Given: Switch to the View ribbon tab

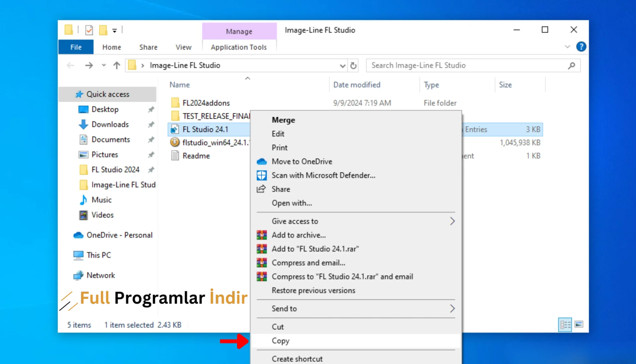Looking at the screenshot, I should (183, 47).
